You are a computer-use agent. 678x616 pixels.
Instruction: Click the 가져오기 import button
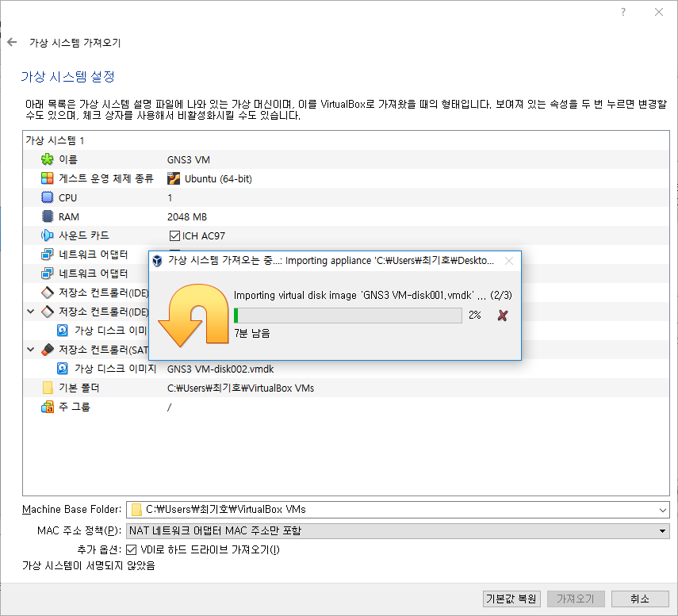coord(576,599)
